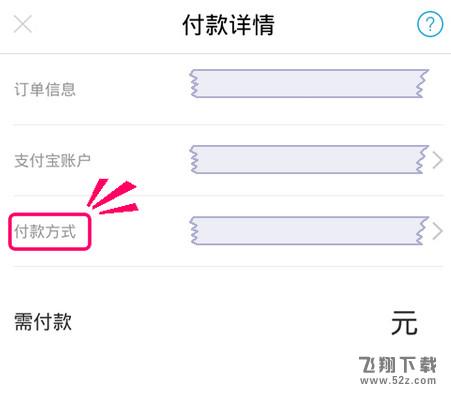This screenshot has width=451, height=395.
Task: Expand the 付款方式 row chevron
Action: [437, 231]
